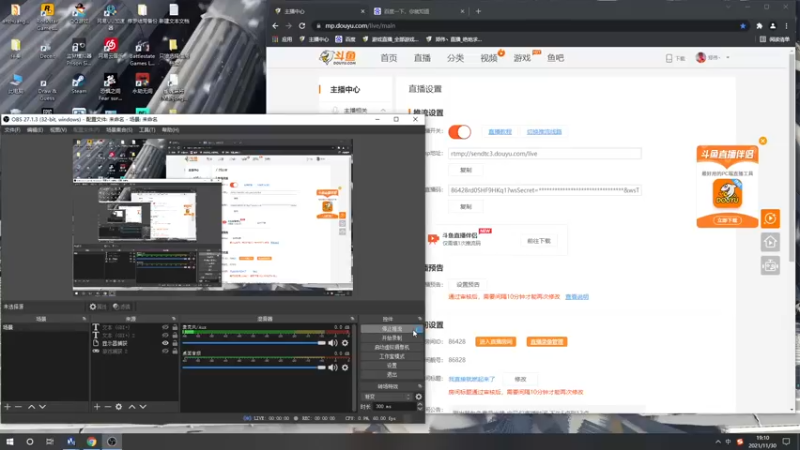Mute the first mixer audio channel

333,343
